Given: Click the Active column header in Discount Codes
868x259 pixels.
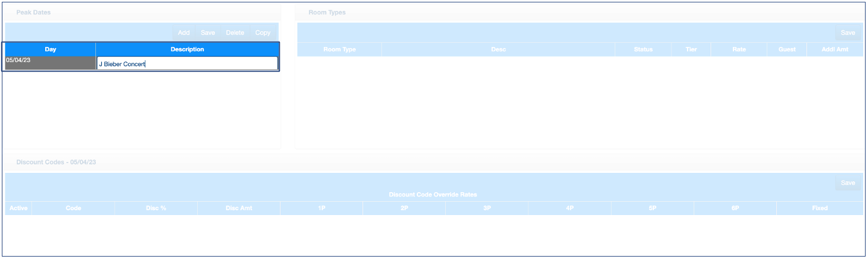Looking at the screenshot, I should [x=19, y=208].
